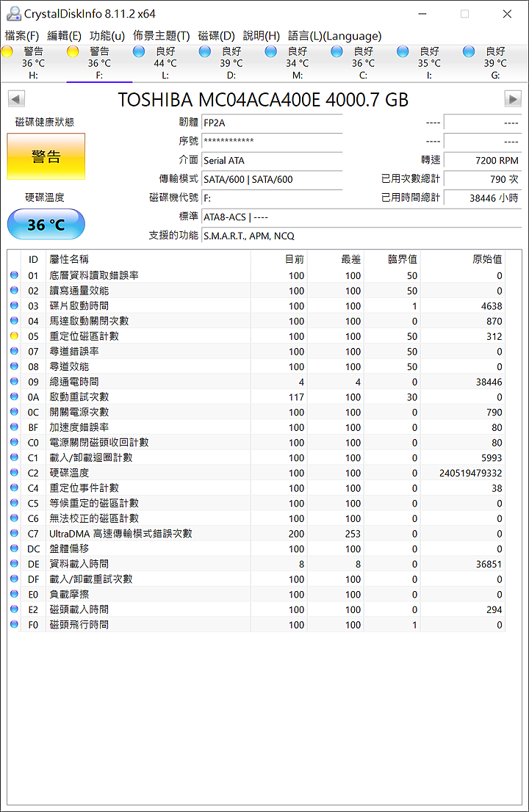
Task: Open the 檔案(F) menu
Action: click(x=22, y=36)
